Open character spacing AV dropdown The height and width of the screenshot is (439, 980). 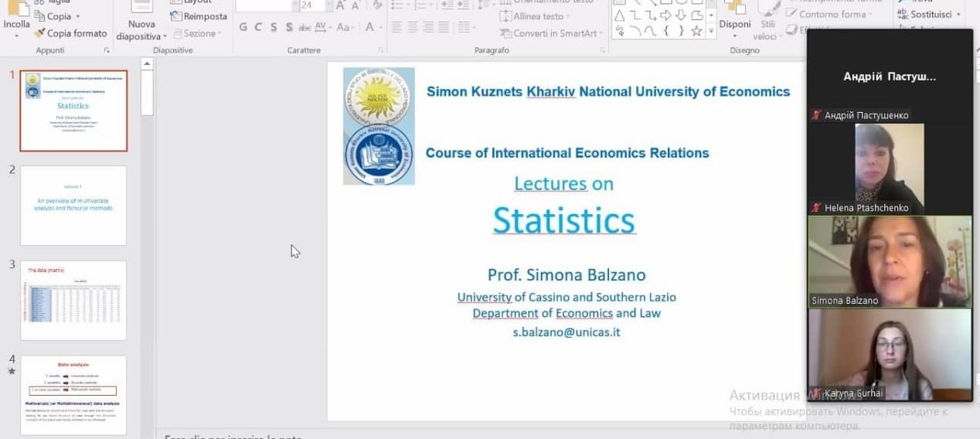pos(323,27)
